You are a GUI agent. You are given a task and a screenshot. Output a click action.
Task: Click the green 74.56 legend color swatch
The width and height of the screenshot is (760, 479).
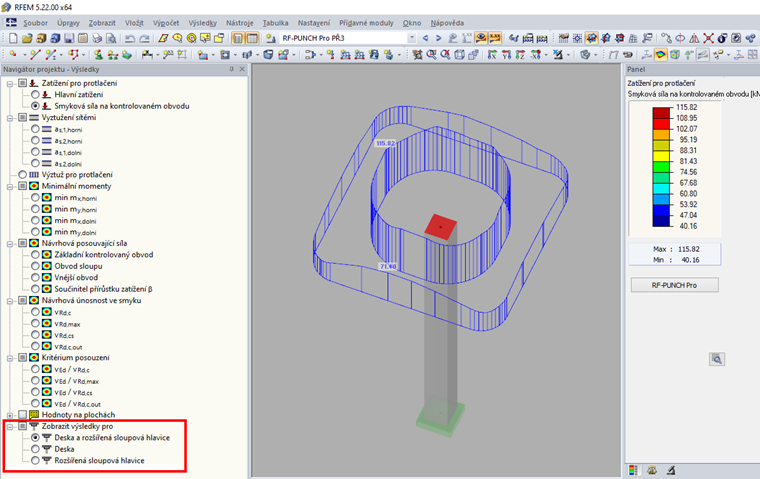coord(661,167)
